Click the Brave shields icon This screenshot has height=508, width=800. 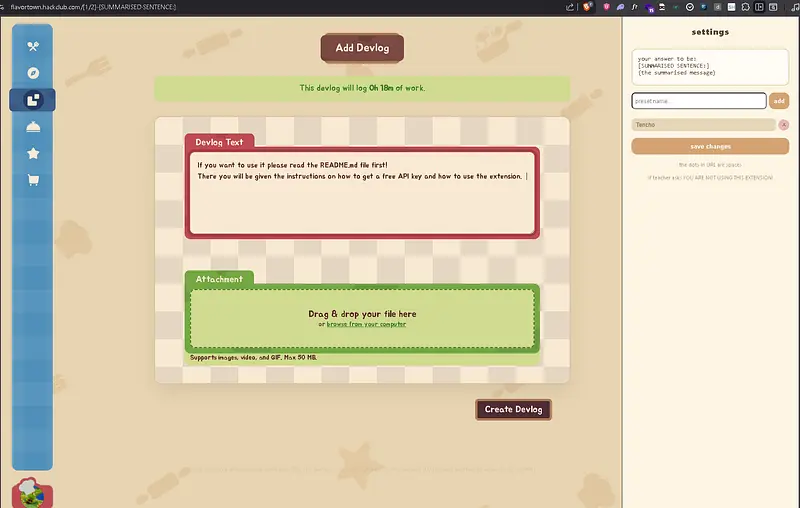point(585,7)
